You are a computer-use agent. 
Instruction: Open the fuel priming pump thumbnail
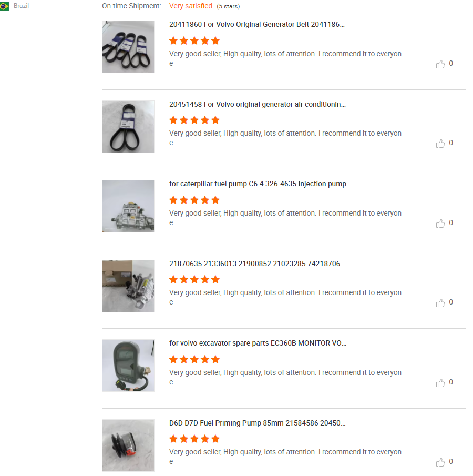pyautogui.click(x=128, y=445)
